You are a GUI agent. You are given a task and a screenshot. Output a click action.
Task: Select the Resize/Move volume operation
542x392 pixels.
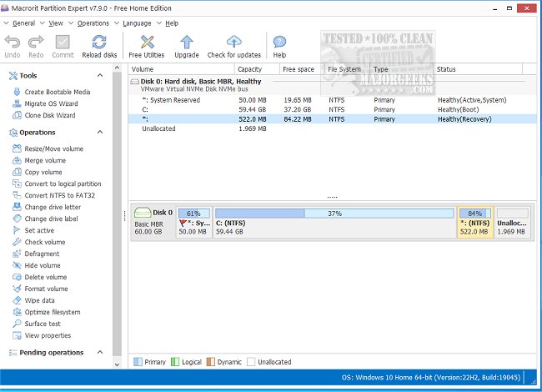tap(53, 148)
